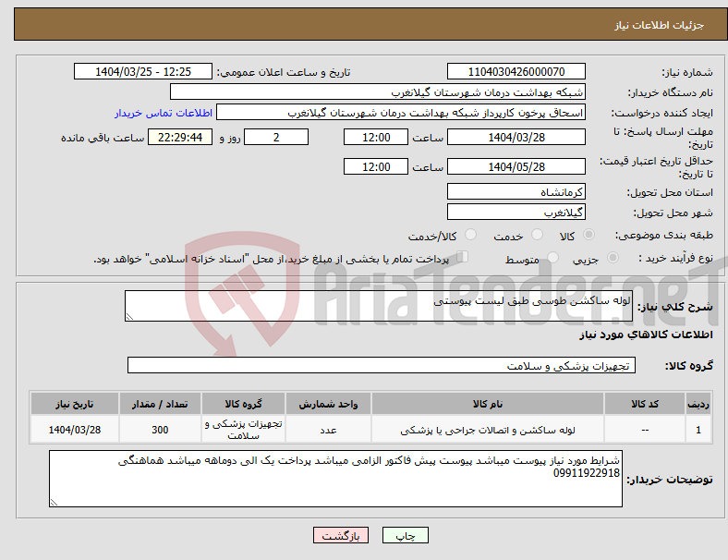Image resolution: width=728 pixels, height=560 pixels.
Task: Click the remaining time field 22:29:44
Action: (180, 137)
